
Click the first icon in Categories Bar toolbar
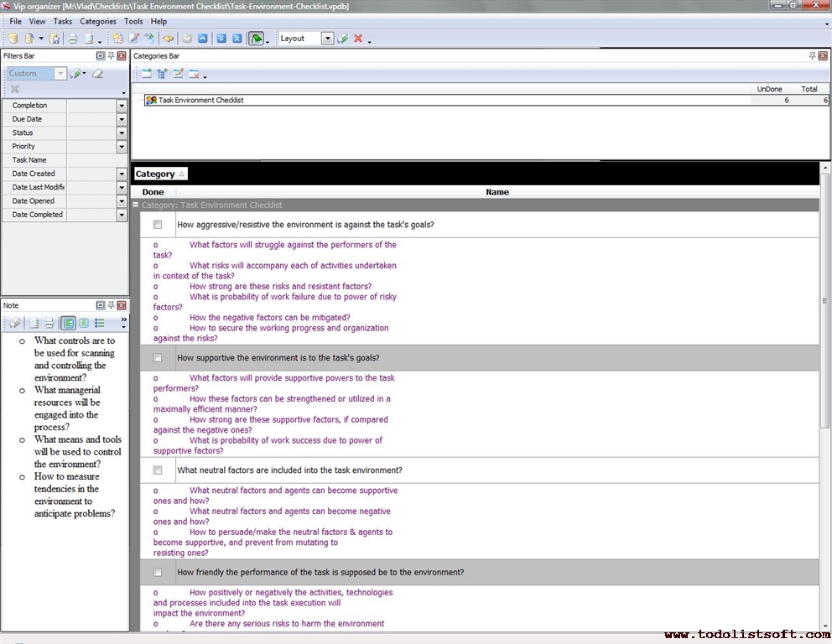tap(147, 74)
